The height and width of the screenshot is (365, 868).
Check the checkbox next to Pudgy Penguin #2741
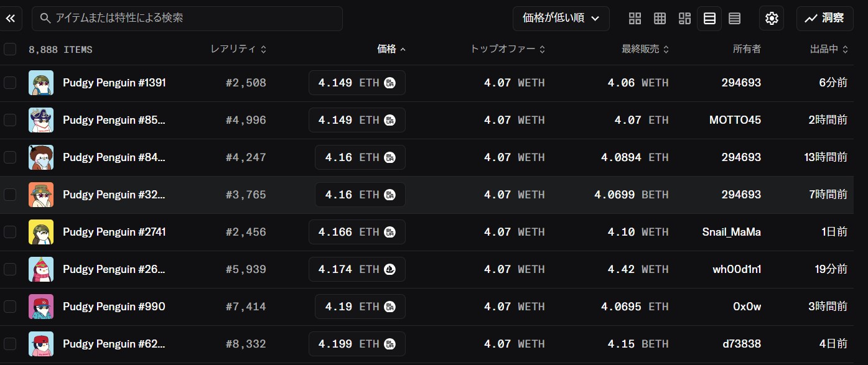coord(10,232)
